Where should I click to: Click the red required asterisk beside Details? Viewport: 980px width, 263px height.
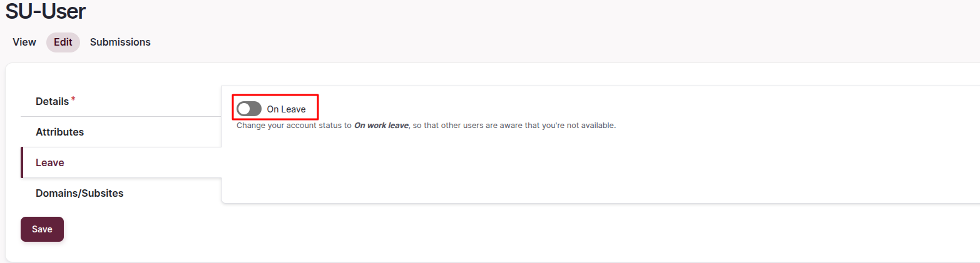[x=73, y=99]
